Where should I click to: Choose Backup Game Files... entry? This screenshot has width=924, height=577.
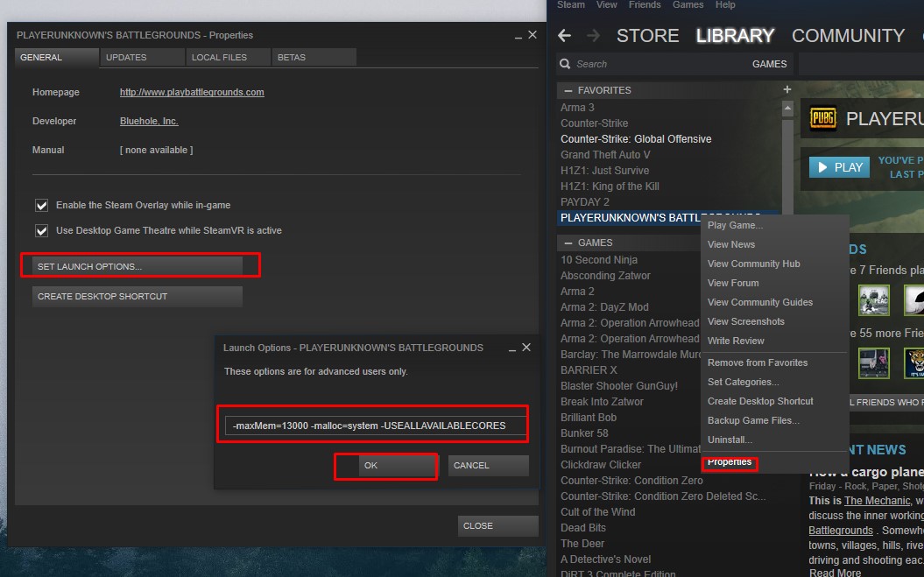(774, 420)
